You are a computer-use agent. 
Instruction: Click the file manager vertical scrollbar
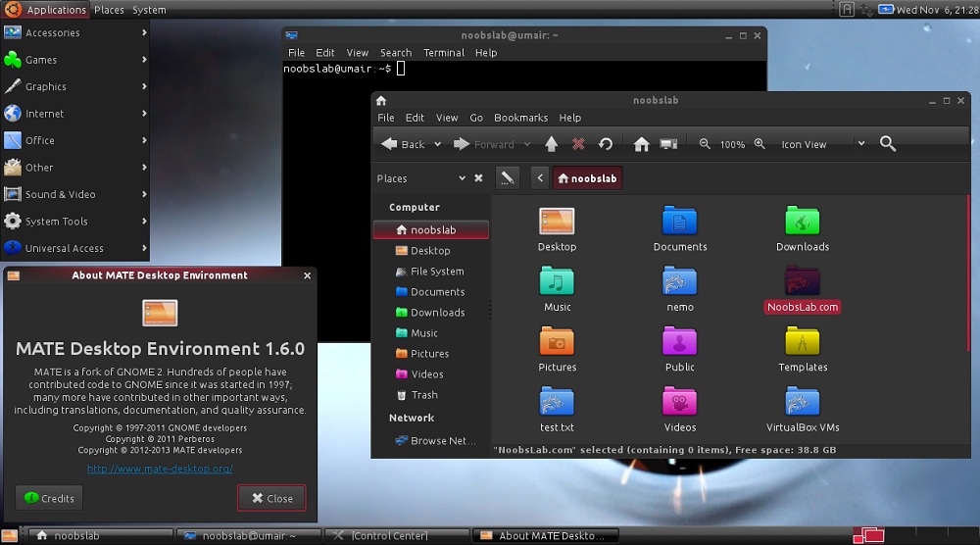(x=967, y=273)
